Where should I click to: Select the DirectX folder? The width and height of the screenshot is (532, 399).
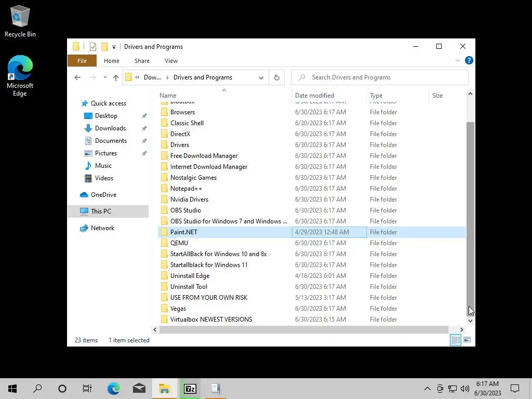pyautogui.click(x=180, y=134)
